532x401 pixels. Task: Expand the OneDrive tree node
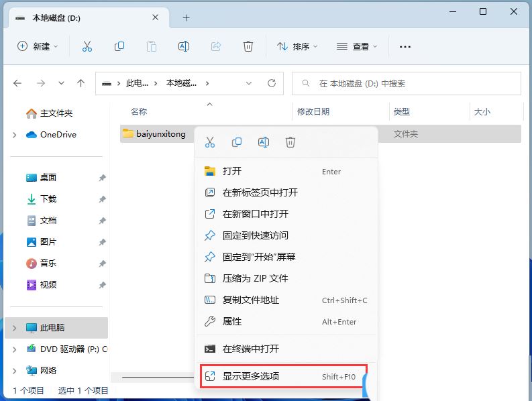pyautogui.click(x=15, y=135)
